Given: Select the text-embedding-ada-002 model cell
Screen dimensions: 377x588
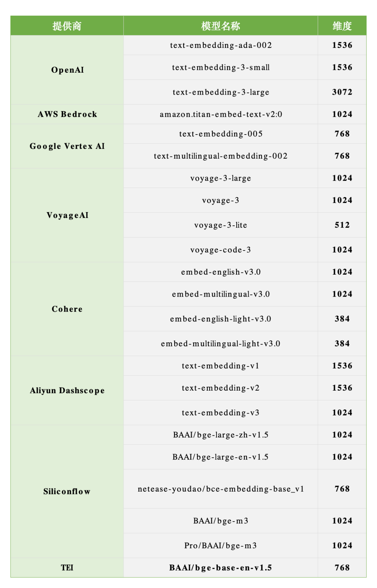Looking at the screenshot, I should point(221,45).
